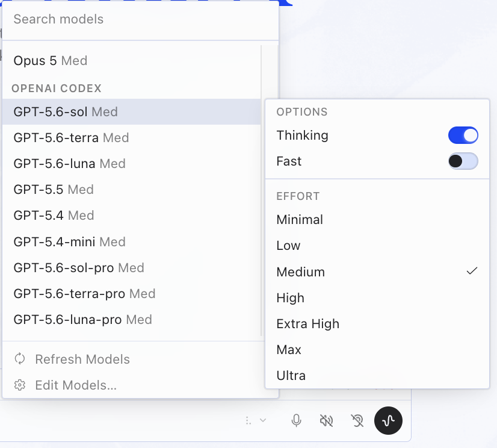Click the Edit Models gear icon
This screenshot has width=497, height=448.
click(20, 385)
